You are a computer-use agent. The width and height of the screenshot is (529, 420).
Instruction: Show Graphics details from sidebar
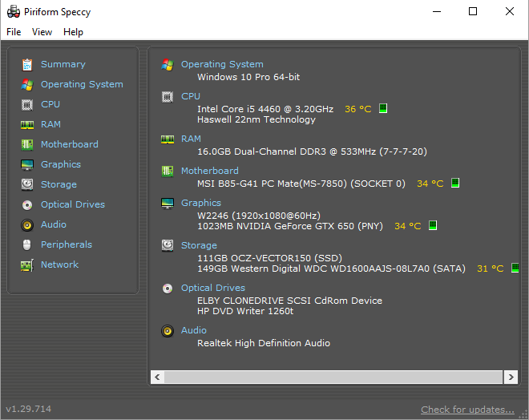coord(61,164)
